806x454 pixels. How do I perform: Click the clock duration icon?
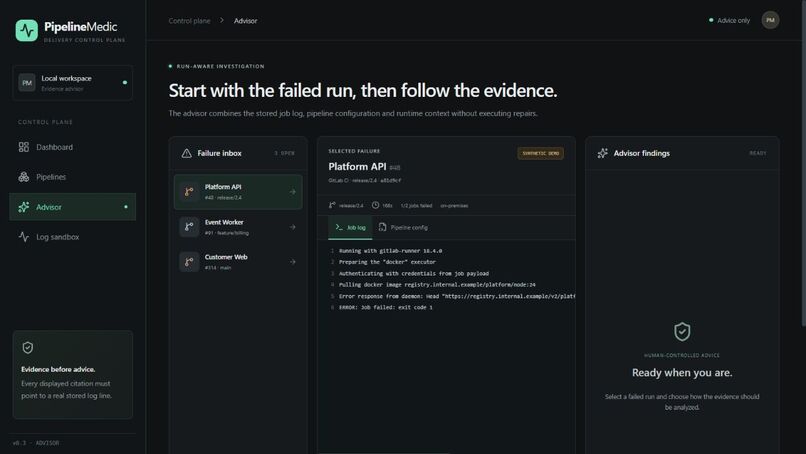pyautogui.click(x=375, y=205)
